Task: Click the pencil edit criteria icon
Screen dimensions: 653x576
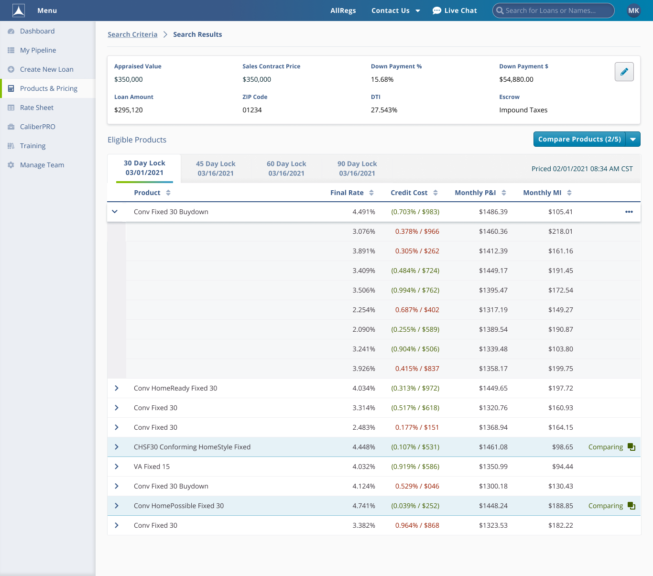Action: tap(624, 71)
